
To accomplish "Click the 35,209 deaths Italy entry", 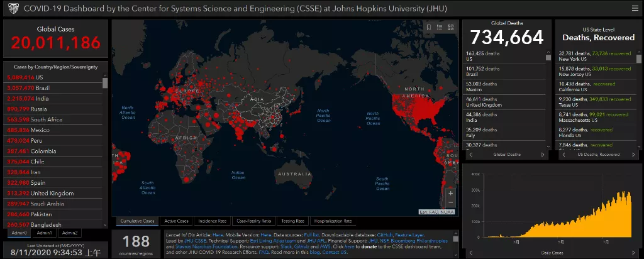I will click(x=505, y=133).
